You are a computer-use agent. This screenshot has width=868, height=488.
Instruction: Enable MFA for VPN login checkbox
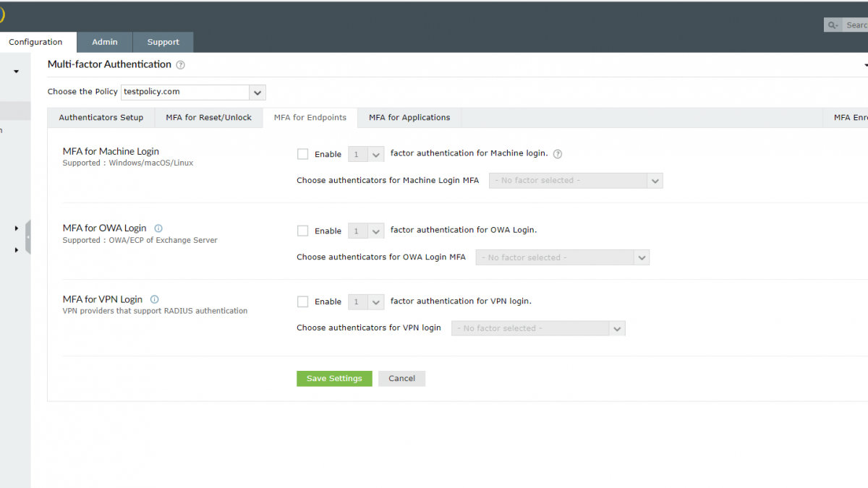tap(303, 301)
